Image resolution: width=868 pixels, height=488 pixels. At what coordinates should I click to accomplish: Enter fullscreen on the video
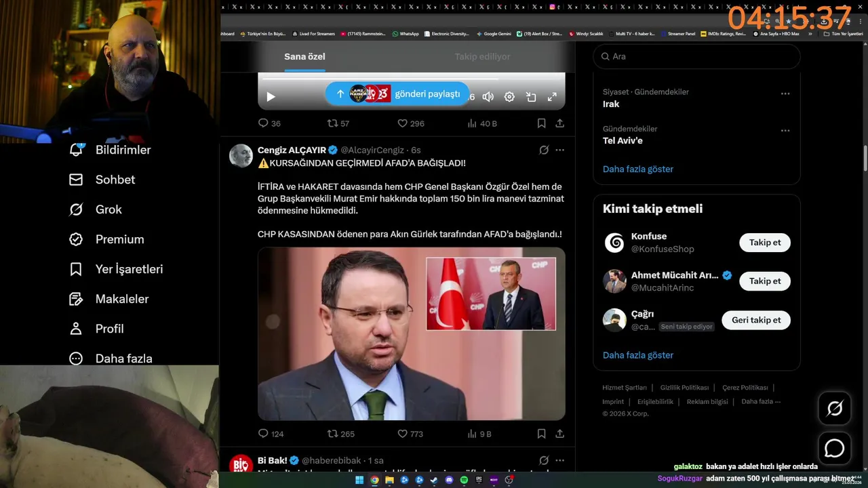click(x=552, y=97)
